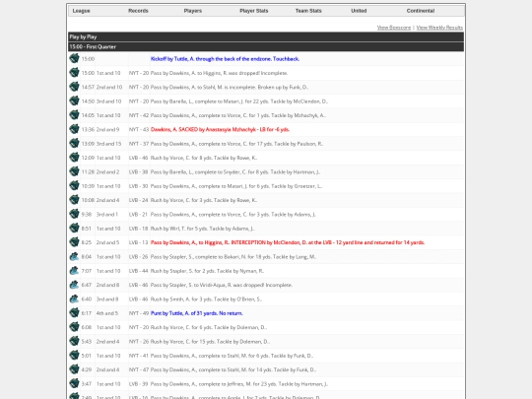Click team logo on the 12:09 row
Viewport: 532px width, 399px height.
pyautogui.click(x=74, y=158)
